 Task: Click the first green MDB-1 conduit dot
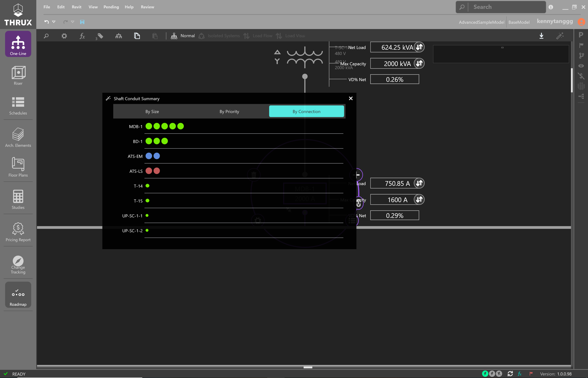coord(149,126)
